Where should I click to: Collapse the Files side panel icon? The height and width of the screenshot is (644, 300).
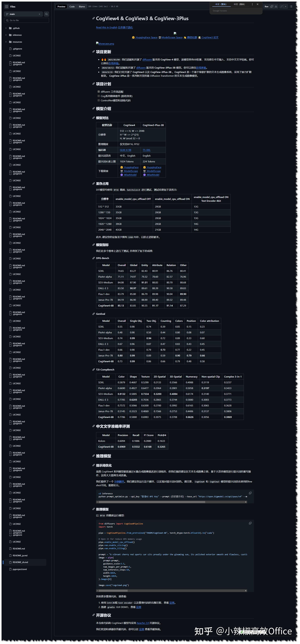coord(7,7)
